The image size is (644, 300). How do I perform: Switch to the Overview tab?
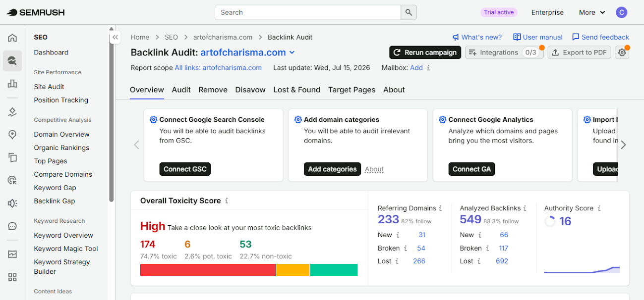click(x=147, y=90)
